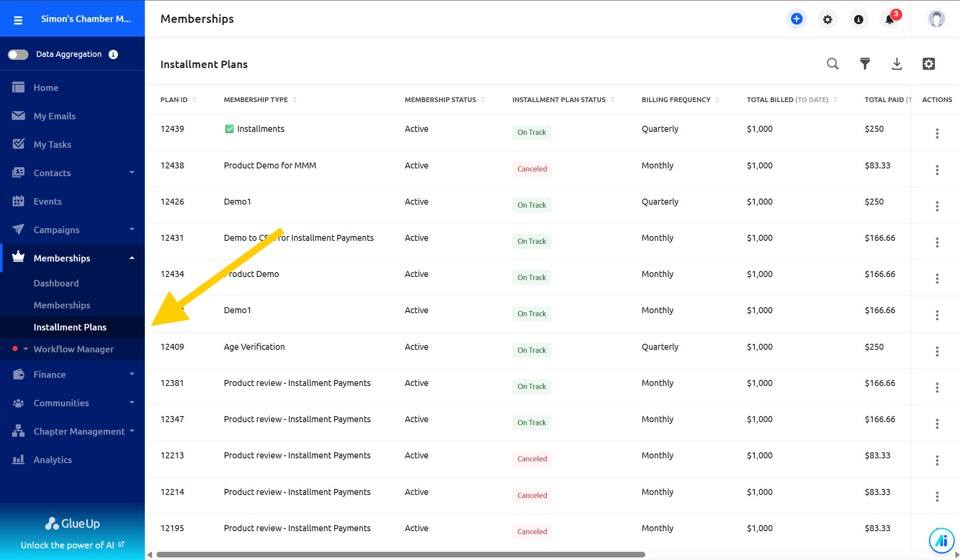The image size is (960, 560).
Task: Click On Track badge for 12439
Action: click(532, 132)
